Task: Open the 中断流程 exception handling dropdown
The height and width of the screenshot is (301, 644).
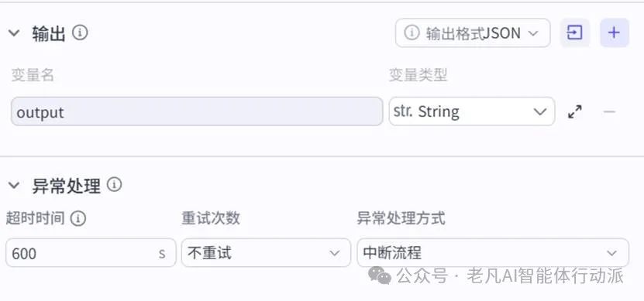Action: point(493,253)
